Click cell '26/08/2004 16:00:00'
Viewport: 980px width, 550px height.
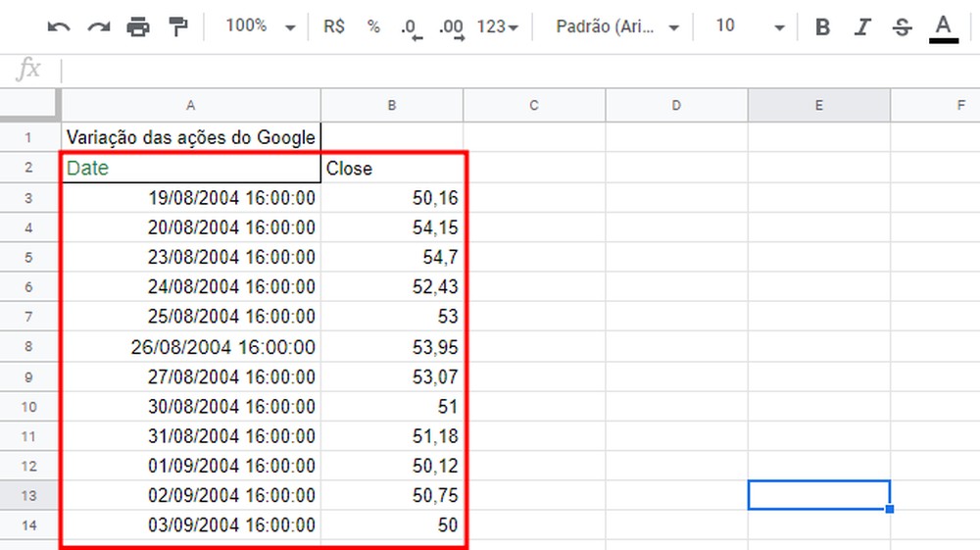(x=191, y=346)
